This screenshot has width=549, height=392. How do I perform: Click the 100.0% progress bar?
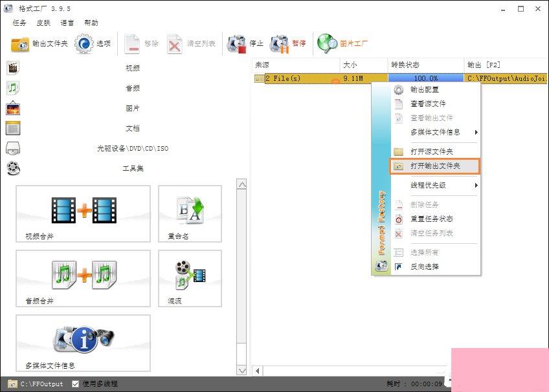pyautogui.click(x=426, y=78)
